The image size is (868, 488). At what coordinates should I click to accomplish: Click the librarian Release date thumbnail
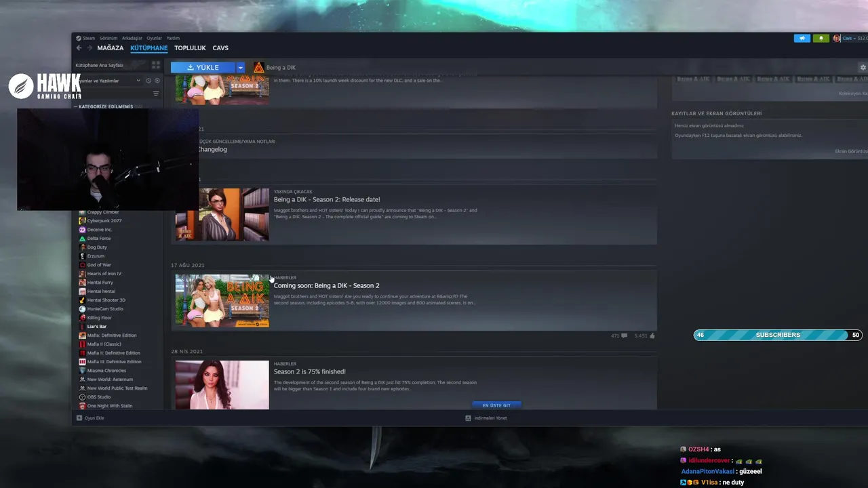point(222,215)
